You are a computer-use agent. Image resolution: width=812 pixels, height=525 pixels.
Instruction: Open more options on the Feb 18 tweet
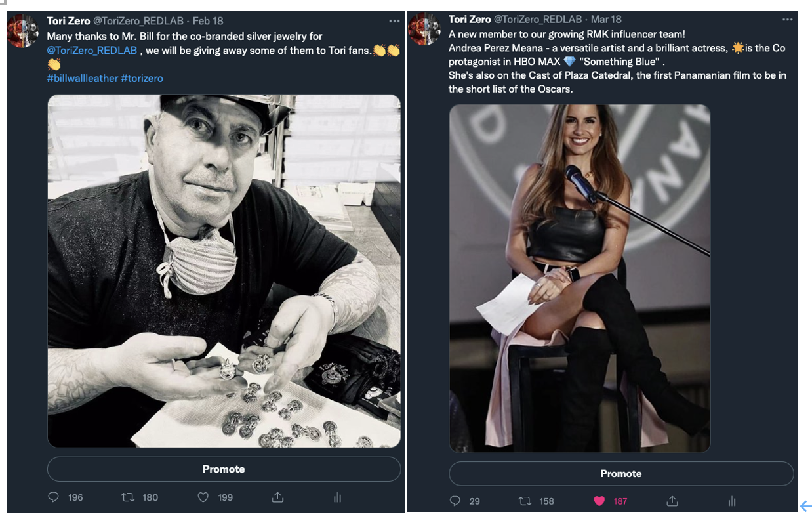coord(394,21)
